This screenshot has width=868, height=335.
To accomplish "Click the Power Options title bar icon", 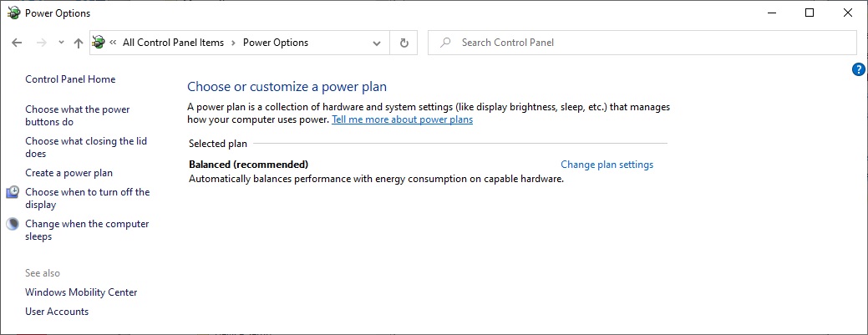I will (x=14, y=13).
